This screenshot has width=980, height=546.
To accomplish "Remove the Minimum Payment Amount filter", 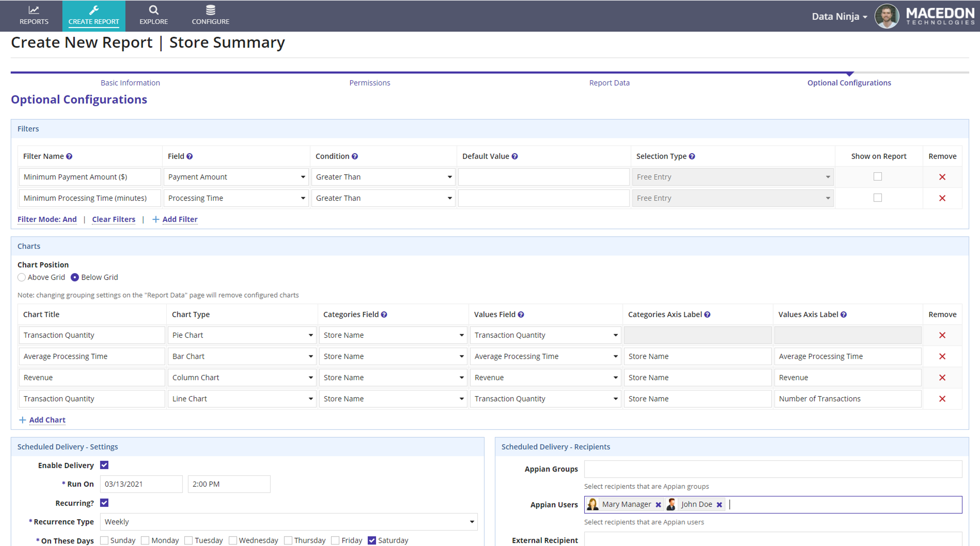I will click(x=942, y=177).
